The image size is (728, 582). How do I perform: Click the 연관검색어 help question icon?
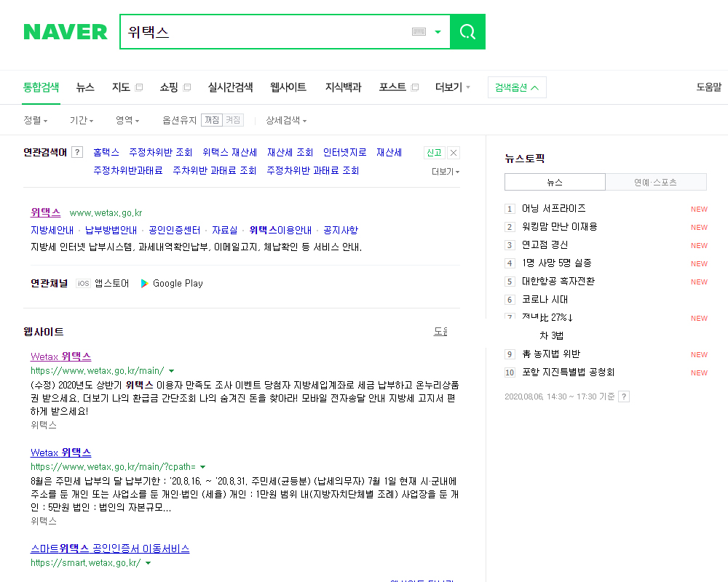(x=77, y=152)
